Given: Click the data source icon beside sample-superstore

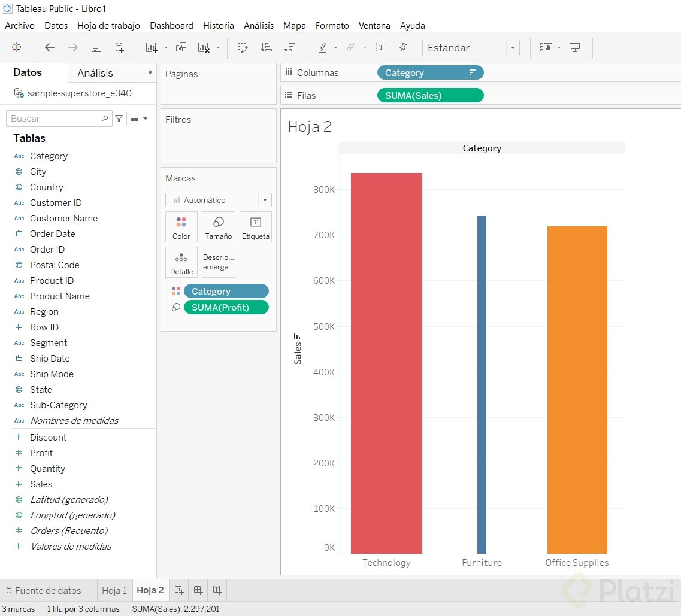Looking at the screenshot, I should click(x=19, y=93).
